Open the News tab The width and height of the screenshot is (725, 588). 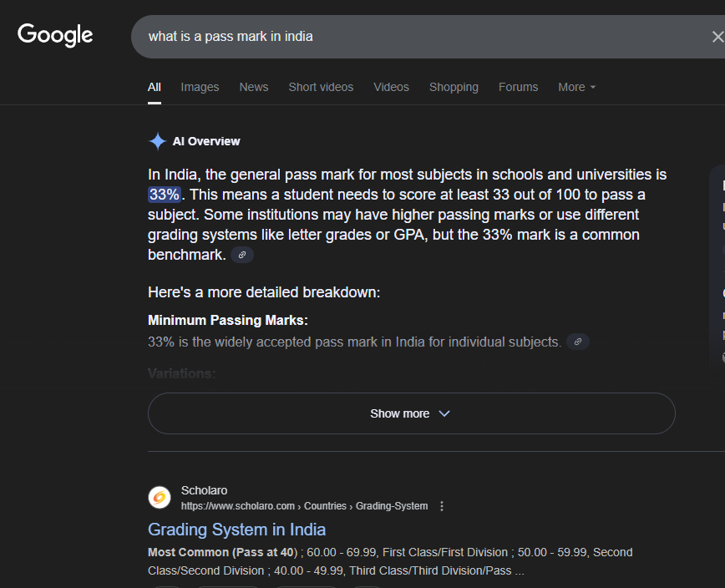point(254,87)
